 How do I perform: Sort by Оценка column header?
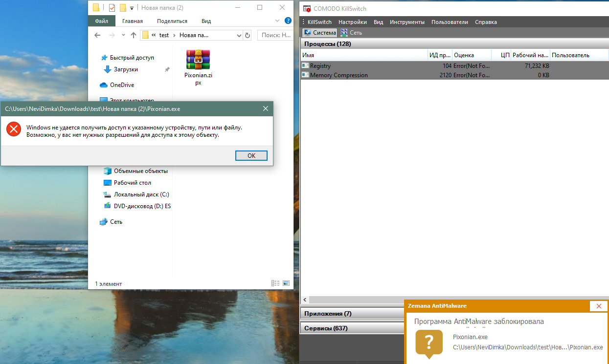(x=472, y=55)
